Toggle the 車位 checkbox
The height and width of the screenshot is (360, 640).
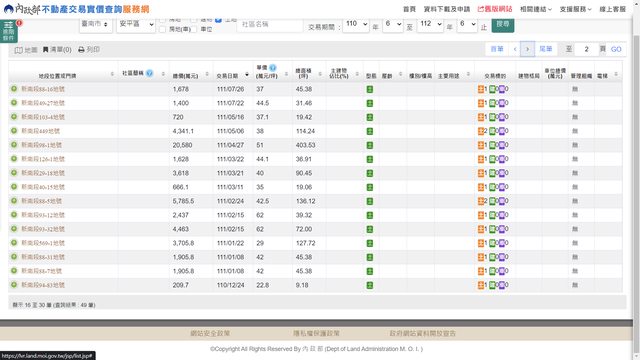coord(194,29)
